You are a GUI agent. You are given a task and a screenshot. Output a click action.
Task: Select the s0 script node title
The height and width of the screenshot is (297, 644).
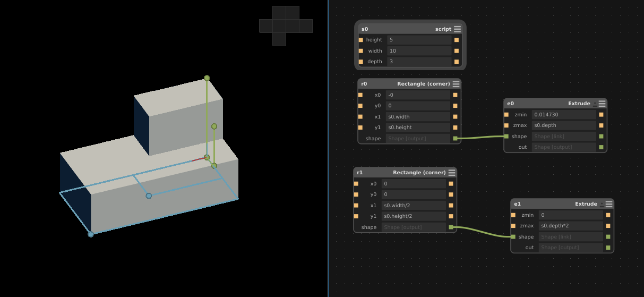coord(443,29)
